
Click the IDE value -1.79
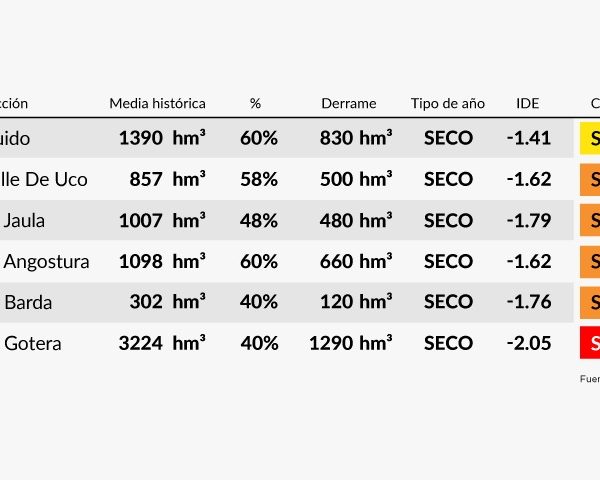pyautogui.click(x=528, y=220)
